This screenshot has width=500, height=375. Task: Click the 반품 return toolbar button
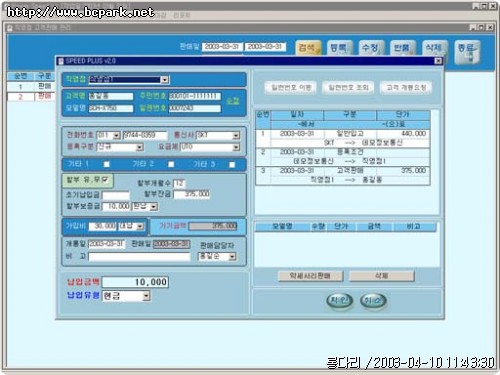[x=403, y=48]
